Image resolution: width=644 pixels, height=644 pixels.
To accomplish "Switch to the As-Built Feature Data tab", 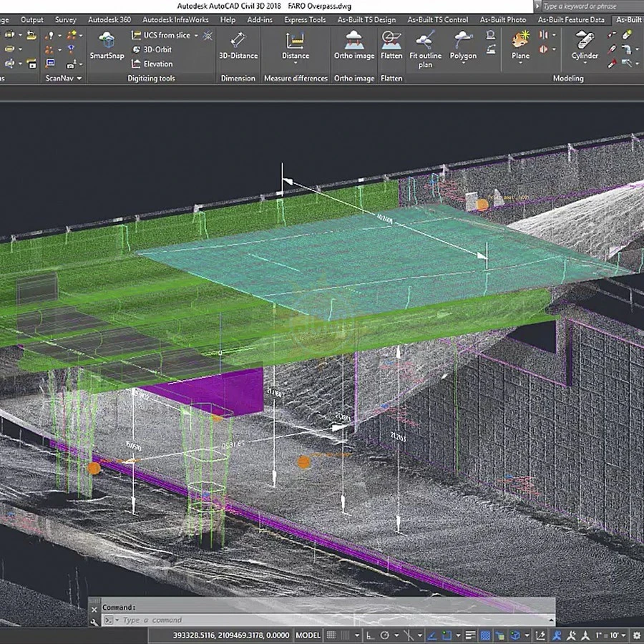I will coord(571,20).
